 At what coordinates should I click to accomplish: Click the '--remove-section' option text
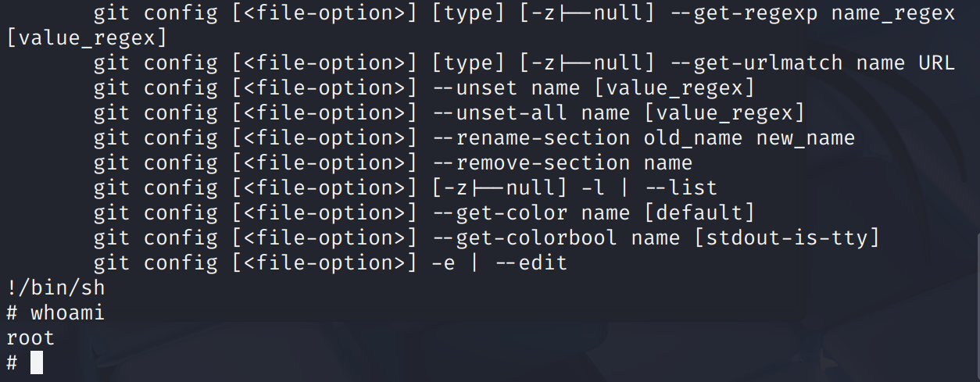coord(531,163)
